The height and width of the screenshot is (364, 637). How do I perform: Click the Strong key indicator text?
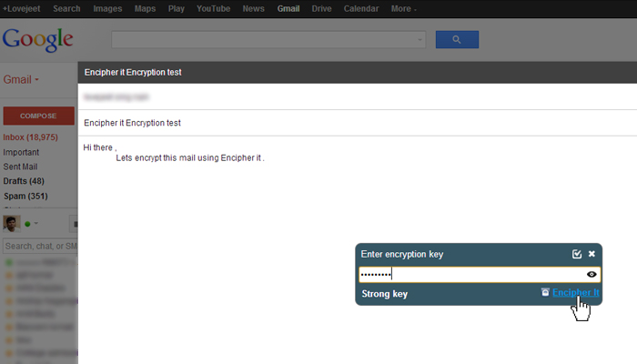pyautogui.click(x=385, y=294)
